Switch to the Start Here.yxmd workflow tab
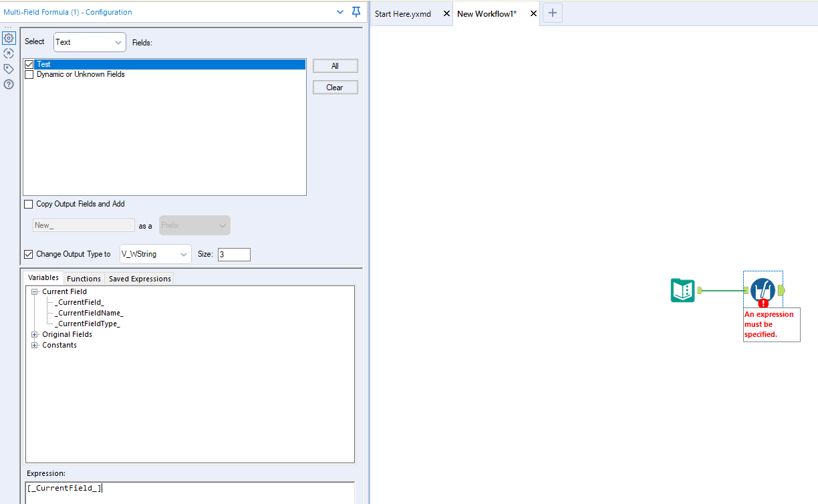The width and height of the screenshot is (818, 504). [402, 13]
